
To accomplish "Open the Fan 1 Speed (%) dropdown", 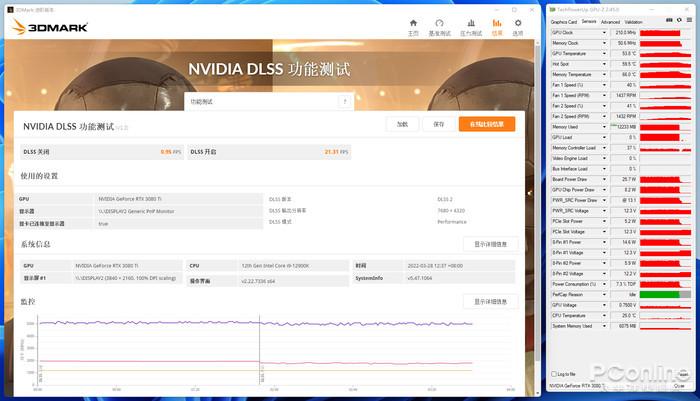I will click(604, 85).
